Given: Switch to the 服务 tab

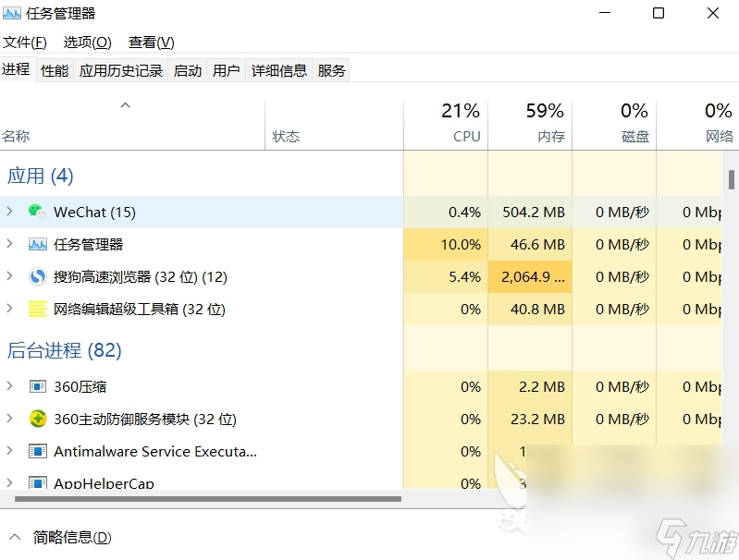Looking at the screenshot, I should point(331,70).
